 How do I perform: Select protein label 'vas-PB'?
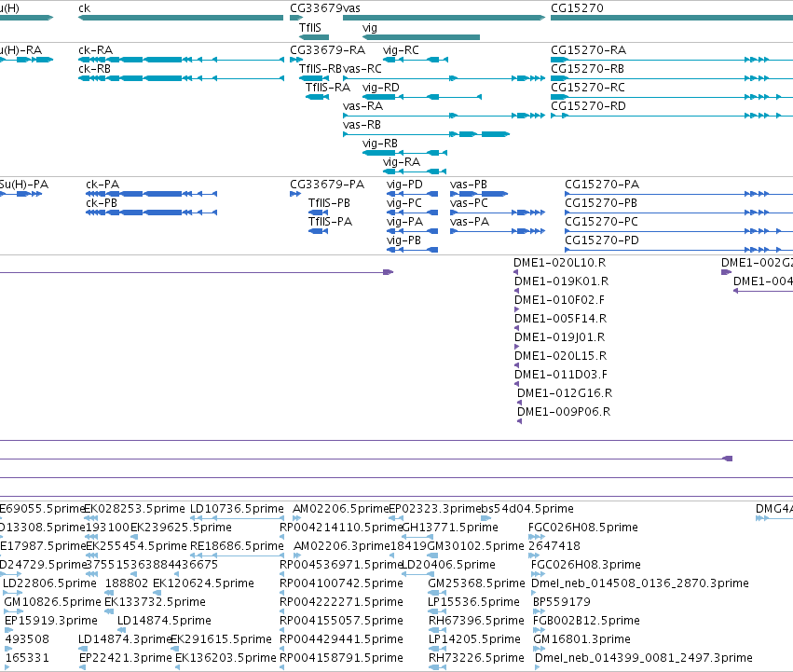469,185
